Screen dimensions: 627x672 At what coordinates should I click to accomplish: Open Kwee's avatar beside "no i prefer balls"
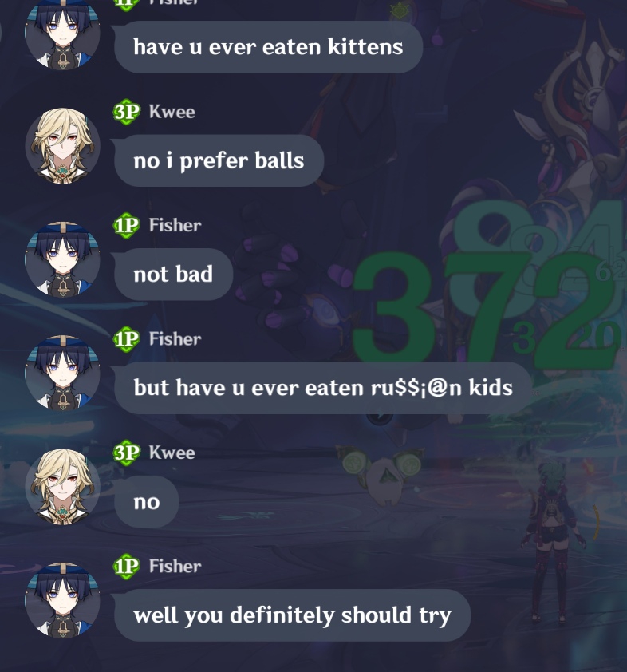[62, 146]
